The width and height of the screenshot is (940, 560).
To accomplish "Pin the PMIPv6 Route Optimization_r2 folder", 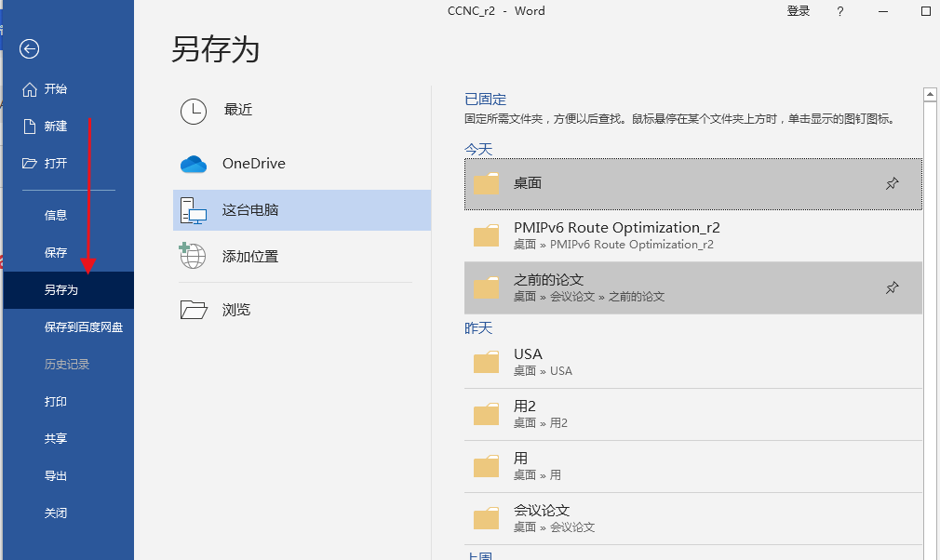I will [x=892, y=235].
